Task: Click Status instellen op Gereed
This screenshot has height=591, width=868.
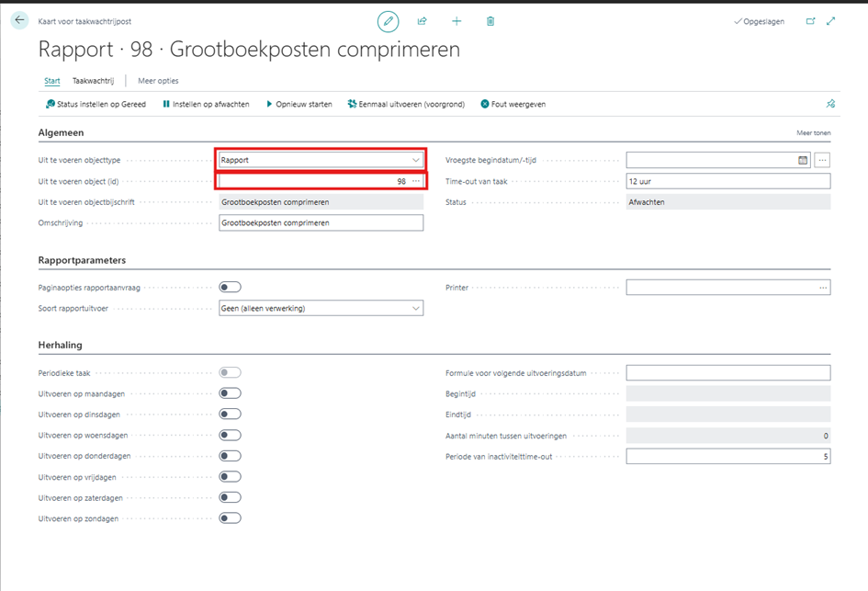Action: 96,105
